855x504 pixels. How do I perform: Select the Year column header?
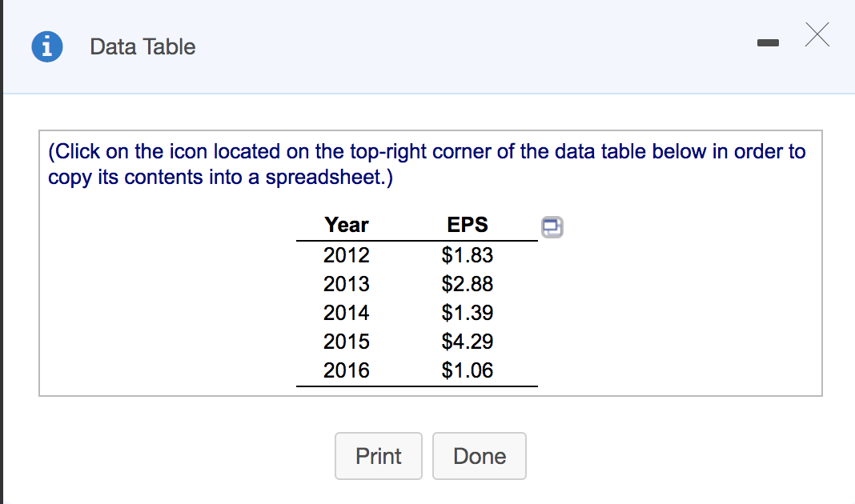click(346, 225)
